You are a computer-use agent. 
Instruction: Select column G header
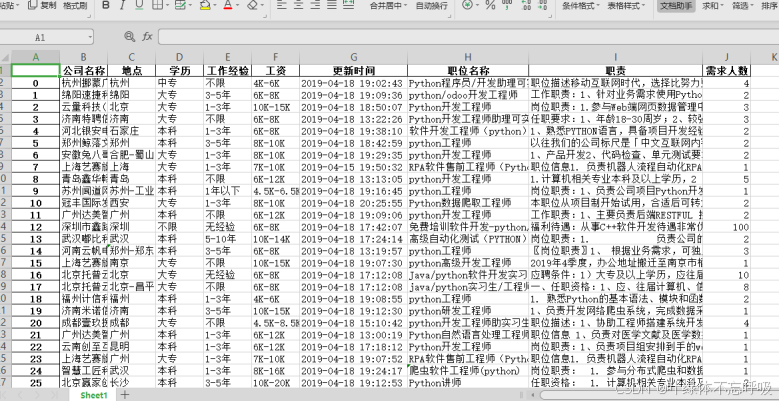click(353, 57)
